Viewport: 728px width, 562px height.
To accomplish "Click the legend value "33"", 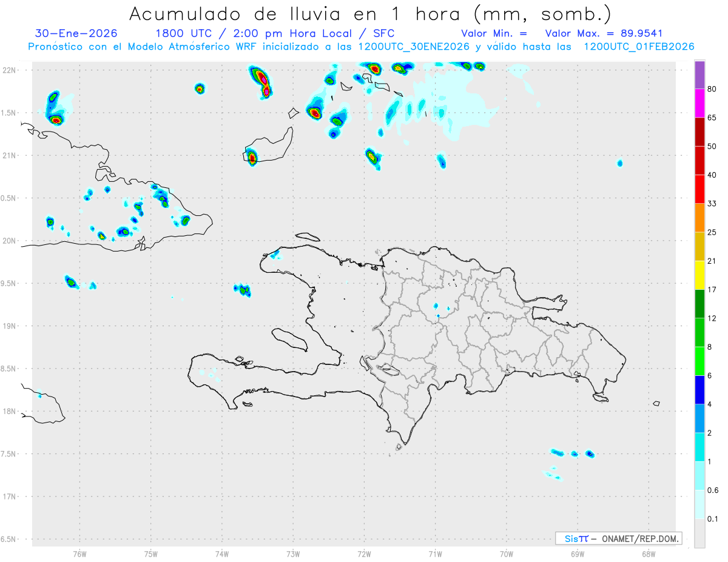I will [712, 204].
